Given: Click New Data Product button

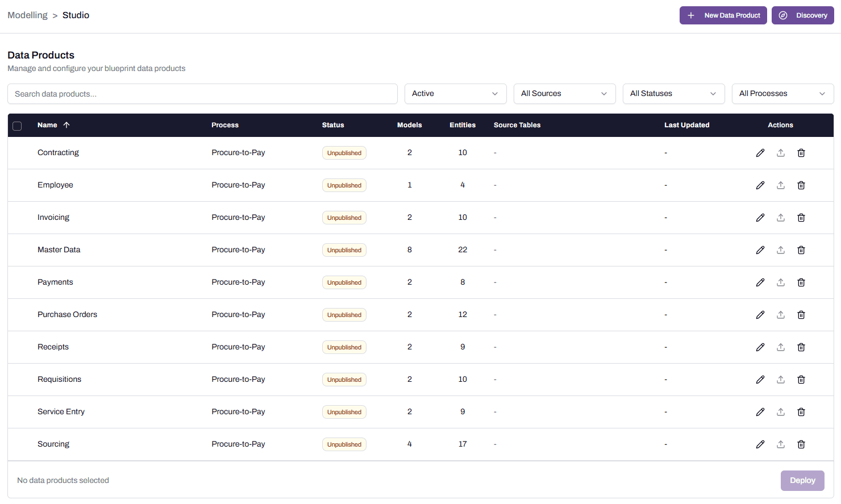Looking at the screenshot, I should (x=723, y=15).
